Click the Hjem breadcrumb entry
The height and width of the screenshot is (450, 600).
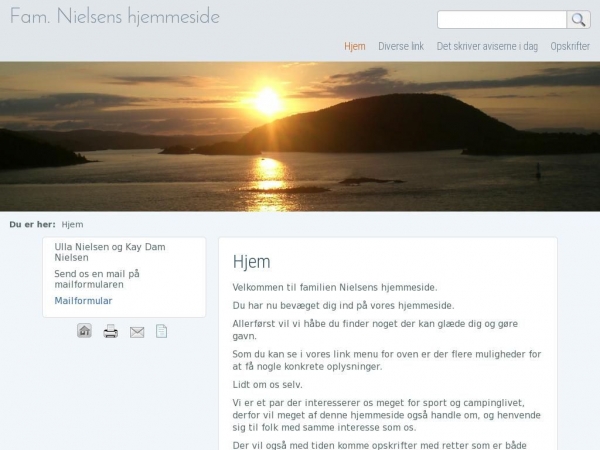pos(72,225)
